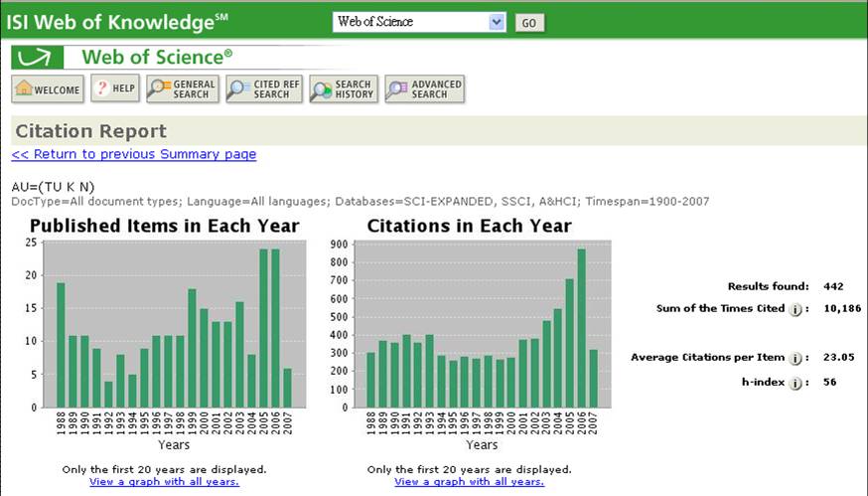This screenshot has width=868, height=496.
Task: Click the Citations in Each Year title
Action: [470, 226]
